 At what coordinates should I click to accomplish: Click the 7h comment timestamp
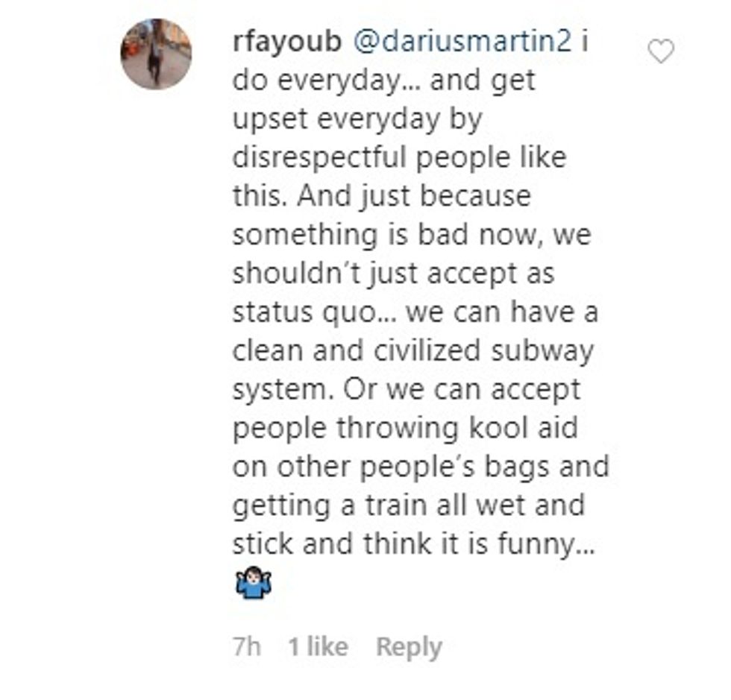tap(247, 647)
